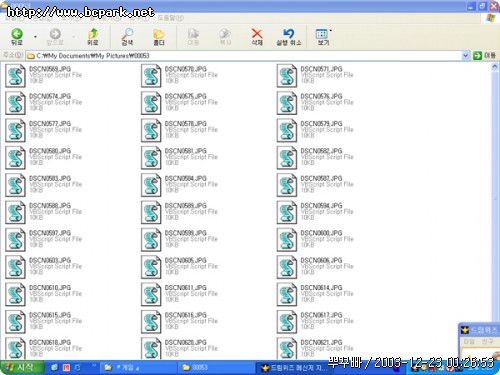Select the DSCN0570.JPG script file icon
Viewport: 500px width, 375px height.
[x=151, y=76]
